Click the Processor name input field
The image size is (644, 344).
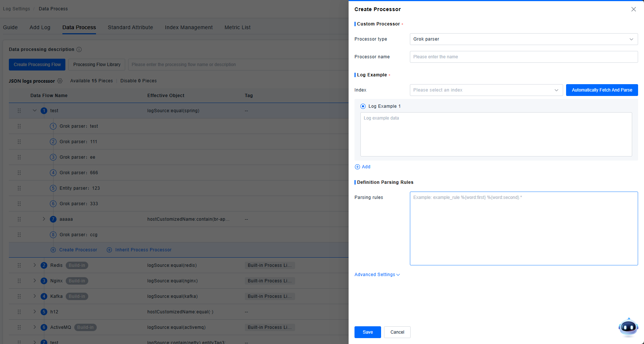(523, 57)
